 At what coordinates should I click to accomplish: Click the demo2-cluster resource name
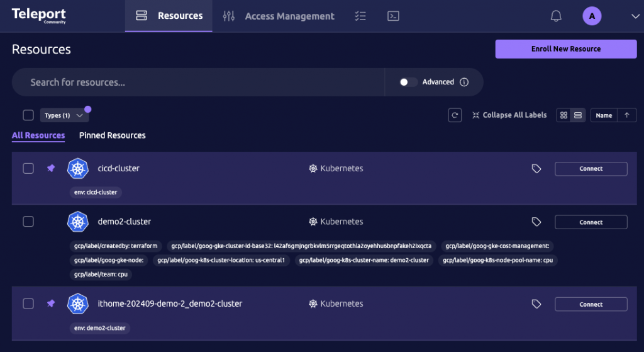coord(125,222)
